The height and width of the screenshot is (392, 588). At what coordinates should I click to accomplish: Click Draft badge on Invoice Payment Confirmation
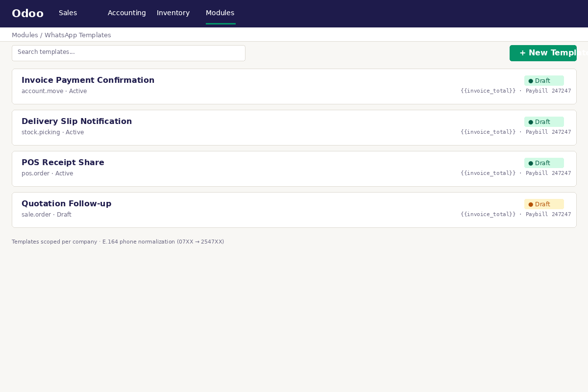[x=544, y=81]
